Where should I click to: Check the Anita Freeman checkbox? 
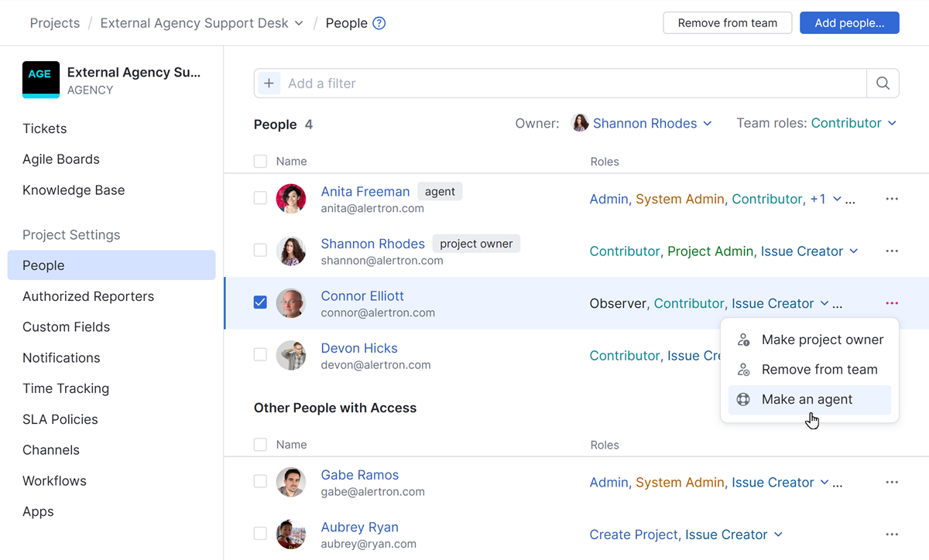pyautogui.click(x=260, y=198)
